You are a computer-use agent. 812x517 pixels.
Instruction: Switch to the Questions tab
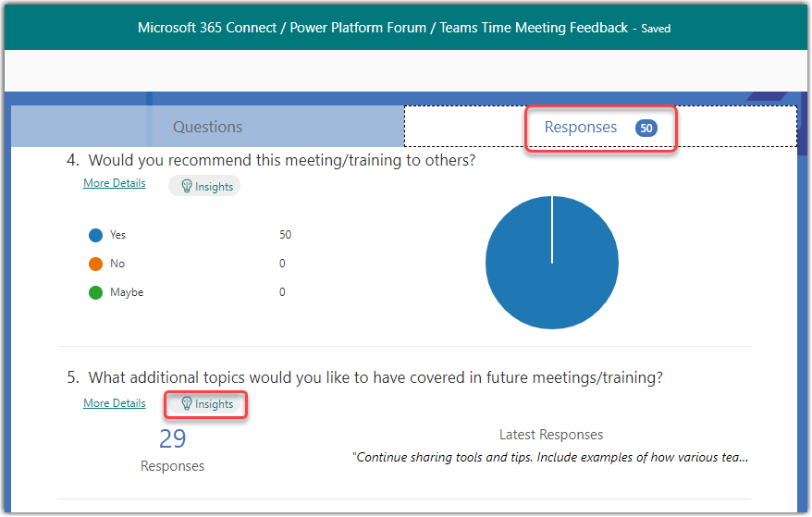coord(207,127)
